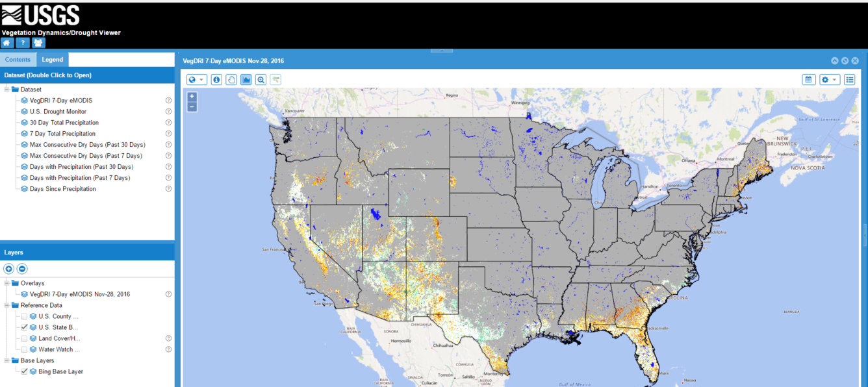
Task: Turn off the Bing Base Layer
Action: [x=24, y=371]
